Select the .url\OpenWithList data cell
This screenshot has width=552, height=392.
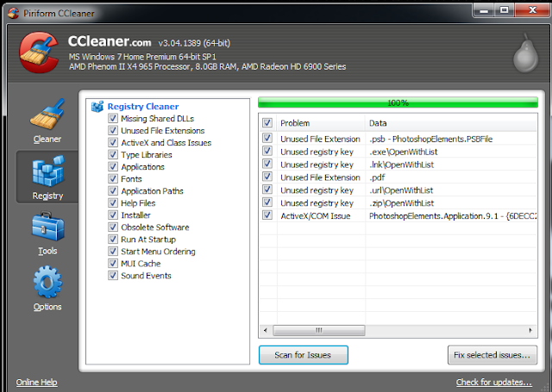pos(401,190)
